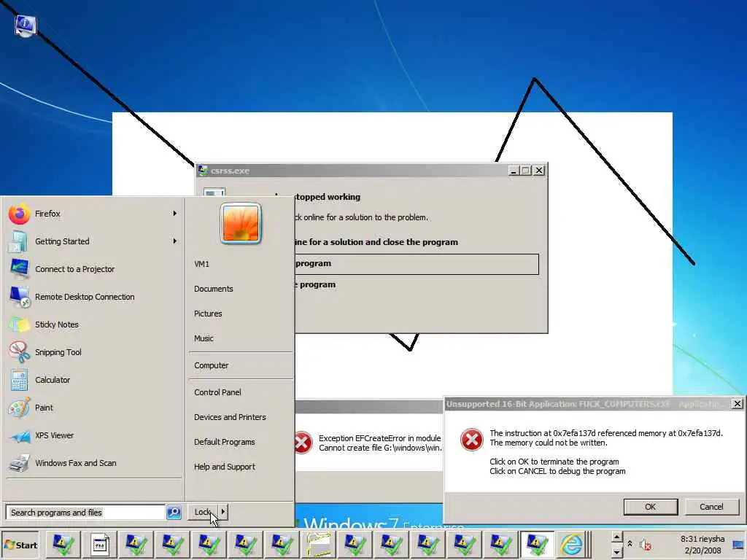Click the taskbar scroll down arrow
Viewport: 747px width, 560px height.
pos(616,551)
